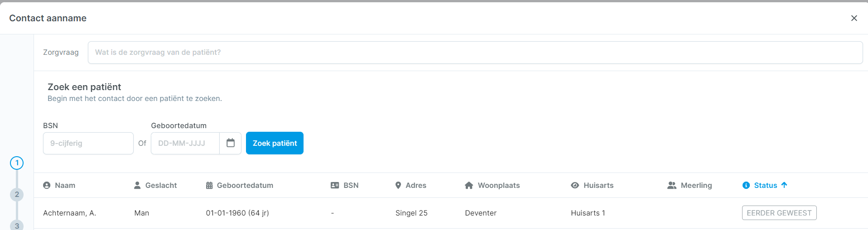
Task: Click the EERDER GEWEEST status badge
Action: pos(779,213)
